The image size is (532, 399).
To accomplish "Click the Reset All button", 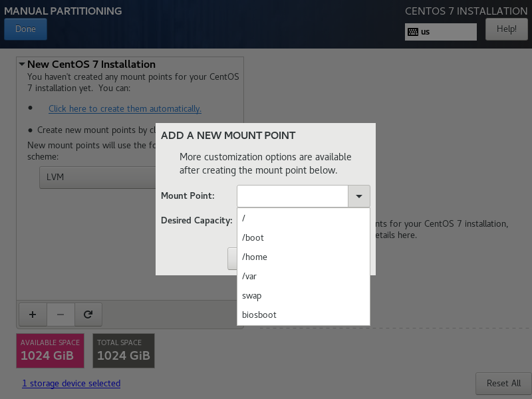I will click(503, 384).
